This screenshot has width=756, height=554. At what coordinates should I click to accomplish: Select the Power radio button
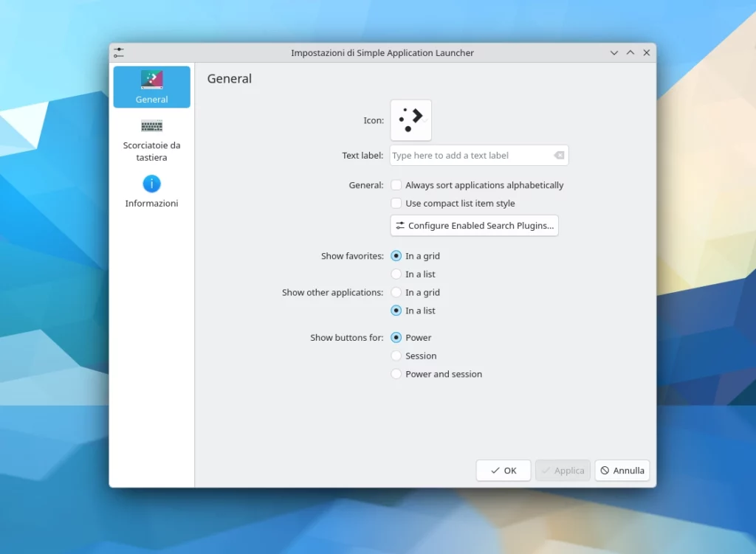tap(396, 338)
